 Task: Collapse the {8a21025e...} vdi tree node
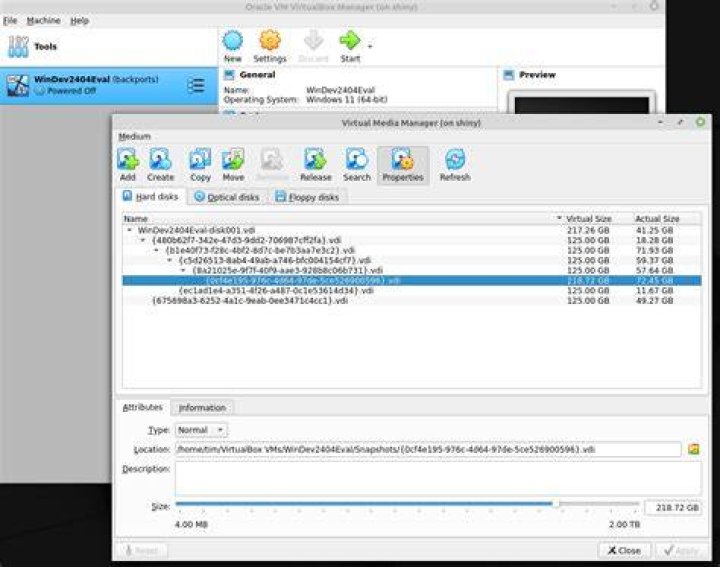pos(183,270)
